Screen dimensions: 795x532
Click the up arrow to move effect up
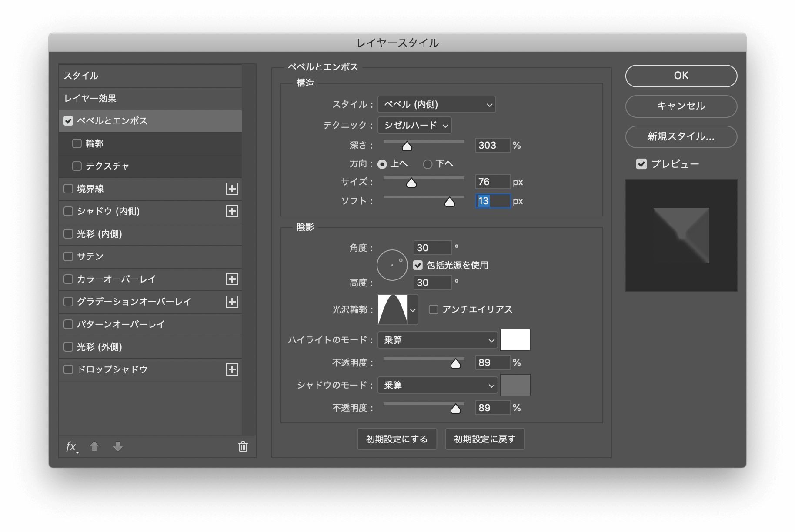click(94, 447)
